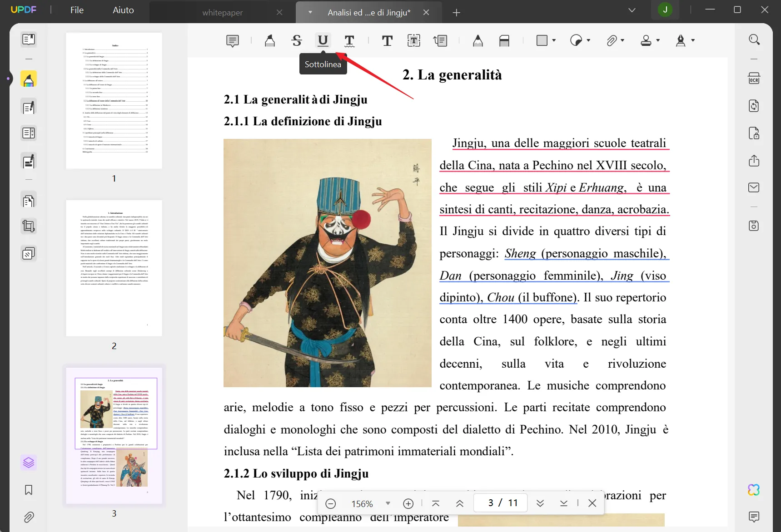Select the rectangle shape tool

point(542,40)
